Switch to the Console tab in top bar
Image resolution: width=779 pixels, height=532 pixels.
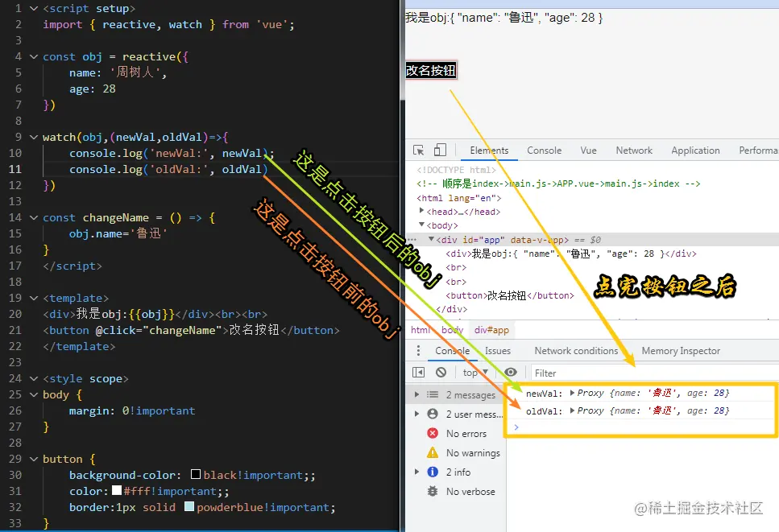[x=544, y=151]
